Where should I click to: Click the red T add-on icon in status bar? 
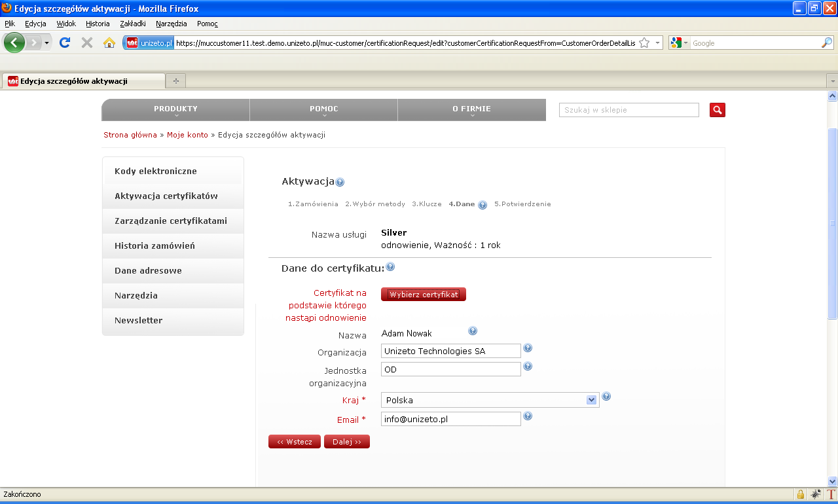(x=831, y=494)
